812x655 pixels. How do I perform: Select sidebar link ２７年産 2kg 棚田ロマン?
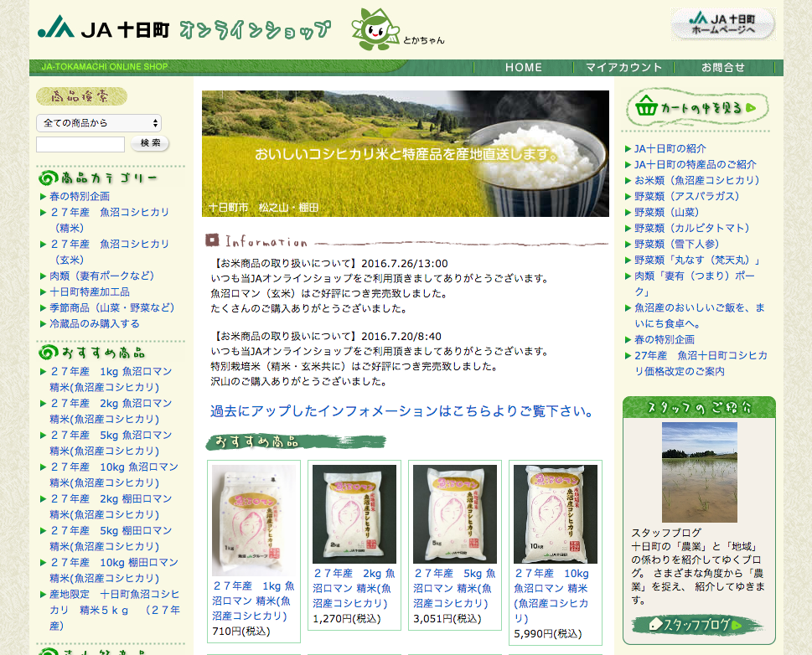pos(111,507)
